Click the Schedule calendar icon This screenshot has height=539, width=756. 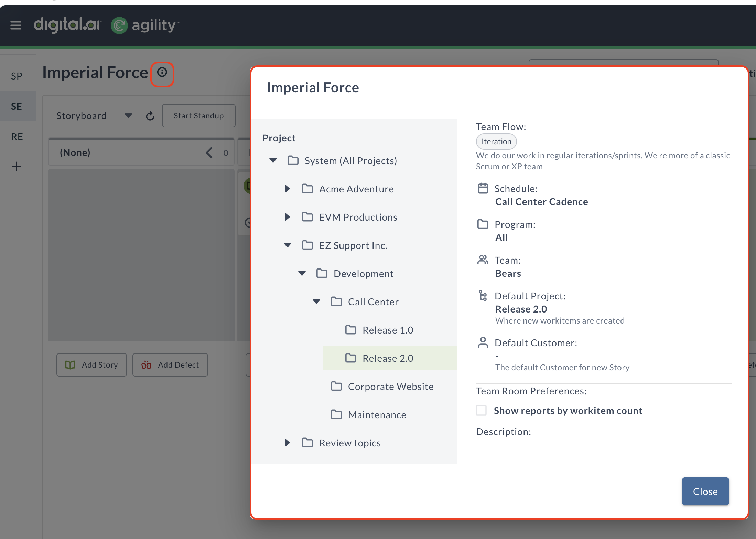tap(483, 188)
